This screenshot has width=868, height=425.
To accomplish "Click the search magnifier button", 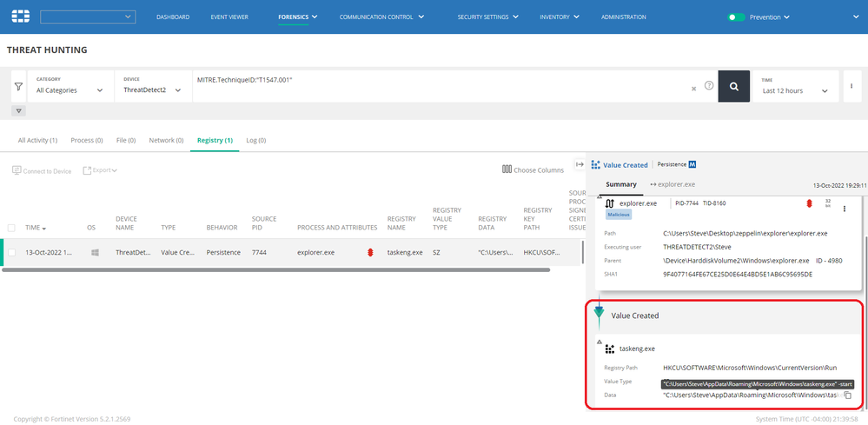I will coord(733,86).
